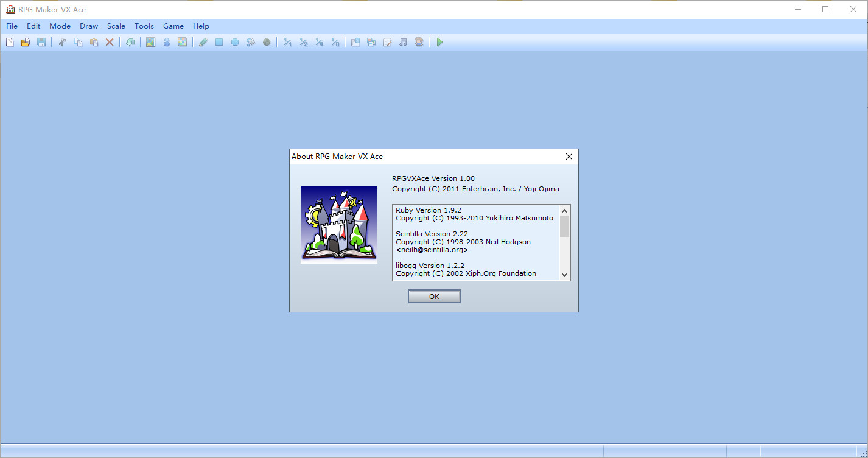This screenshot has width=868, height=458.
Task: Open the Tools menu
Action: [x=144, y=26]
